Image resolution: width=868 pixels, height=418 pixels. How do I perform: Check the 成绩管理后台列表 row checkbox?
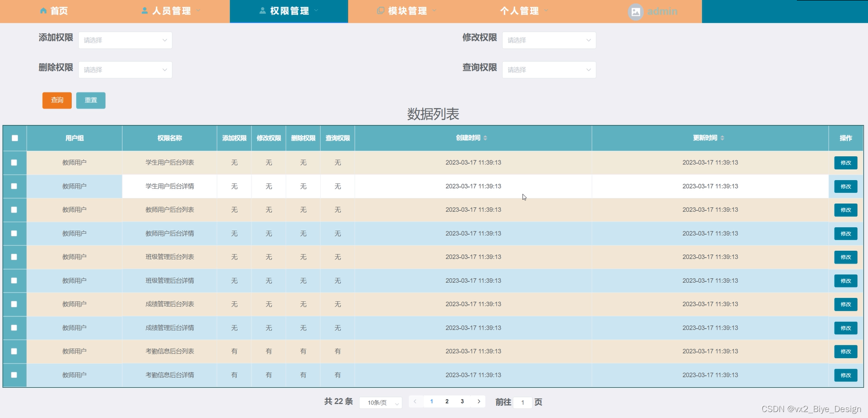pyautogui.click(x=14, y=304)
